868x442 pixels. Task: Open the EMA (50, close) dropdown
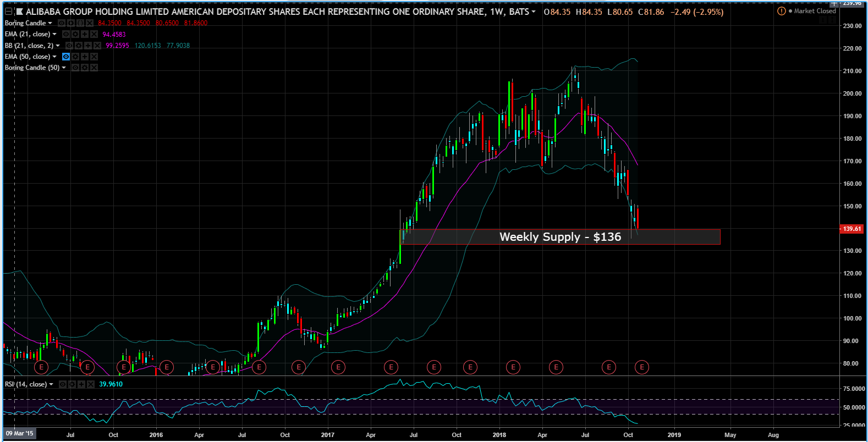(x=54, y=57)
